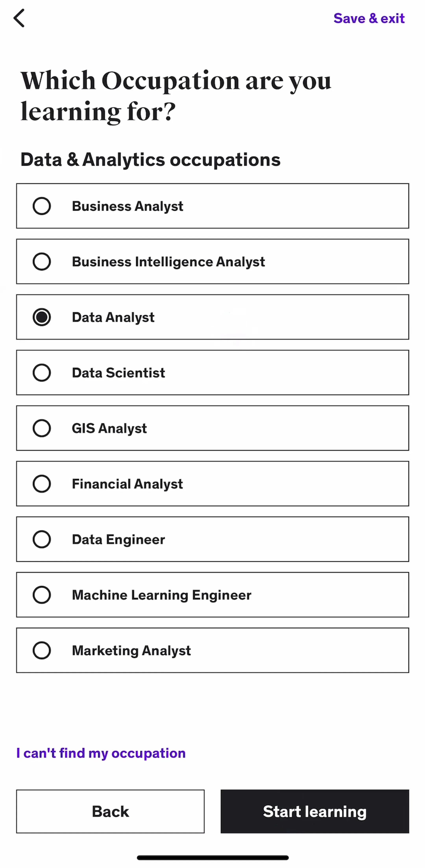Tap the Machine Learning Engineer label text
Image resolution: width=425 pixels, height=868 pixels.
coord(162,595)
